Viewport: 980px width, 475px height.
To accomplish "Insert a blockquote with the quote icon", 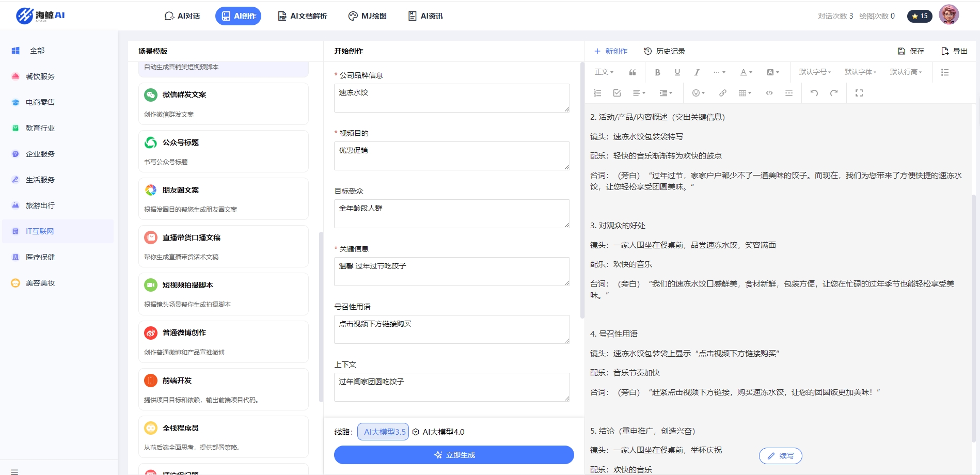I will tap(633, 72).
